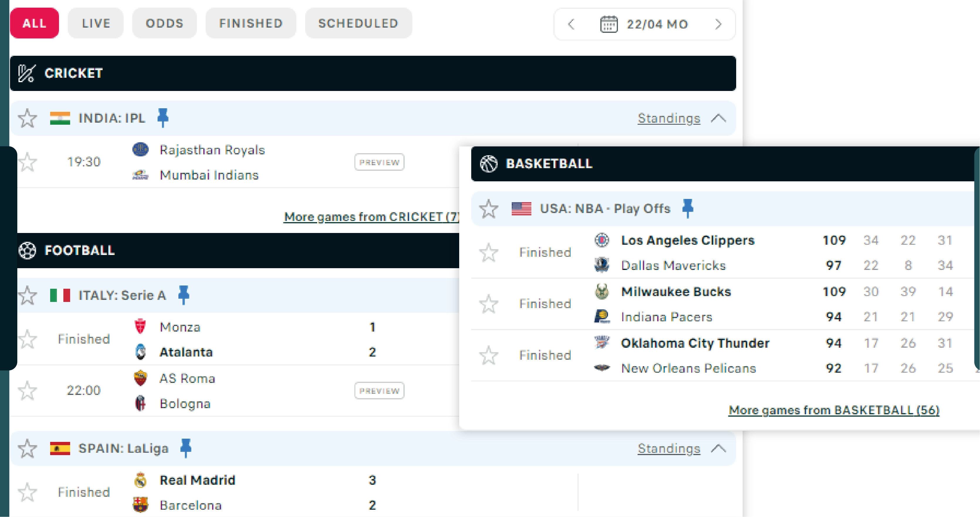This screenshot has width=980, height=517.
Task: Star the Thunder vs Pelicans game
Action: pyautogui.click(x=489, y=355)
